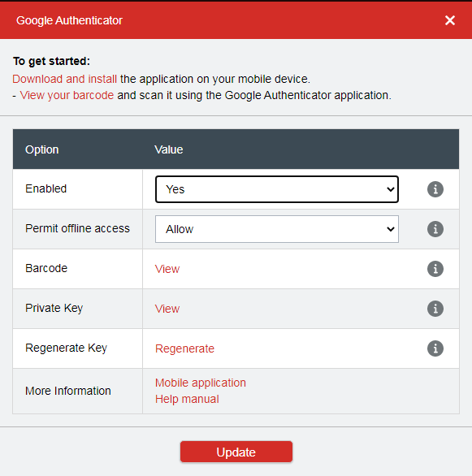Click the Value column header
The image size is (472, 476).
point(169,149)
